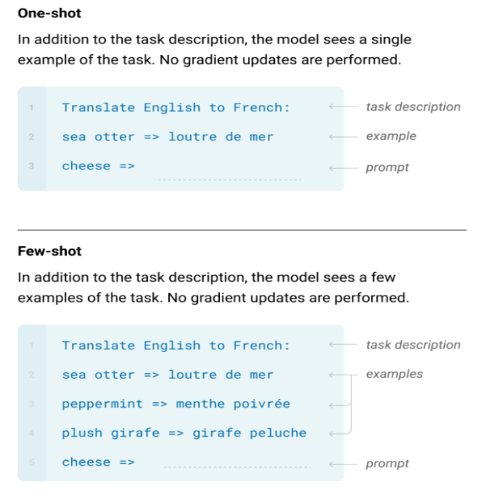Select 'peppermint => menthe poivrée' line

point(176,404)
